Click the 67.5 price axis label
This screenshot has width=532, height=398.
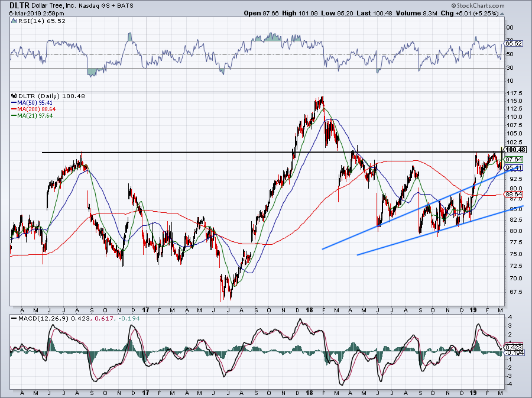[515, 292]
